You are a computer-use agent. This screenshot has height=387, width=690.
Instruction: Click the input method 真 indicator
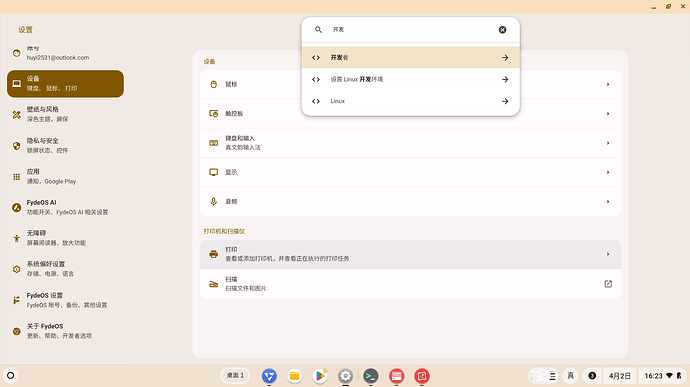(x=570, y=376)
